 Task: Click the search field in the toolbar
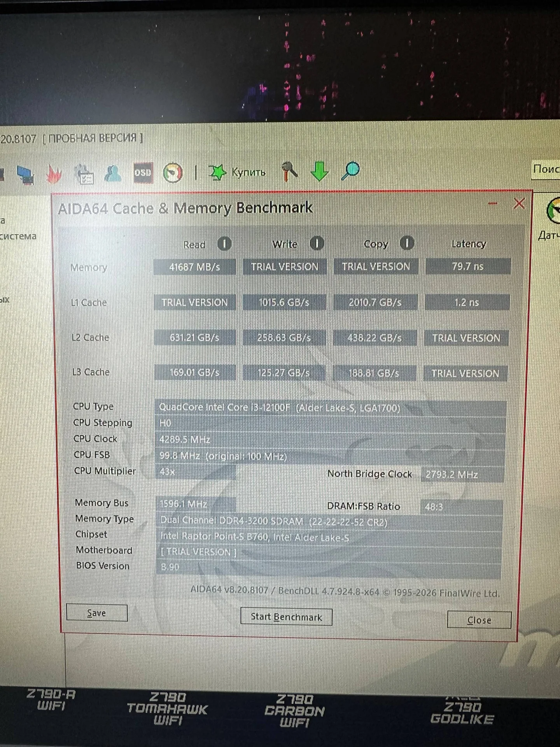(x=546, y=169)
